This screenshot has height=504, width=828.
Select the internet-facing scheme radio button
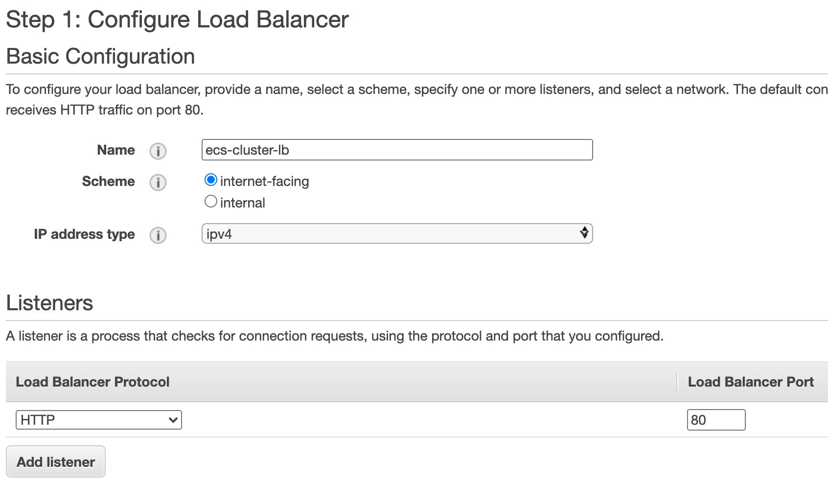(211, 180)
